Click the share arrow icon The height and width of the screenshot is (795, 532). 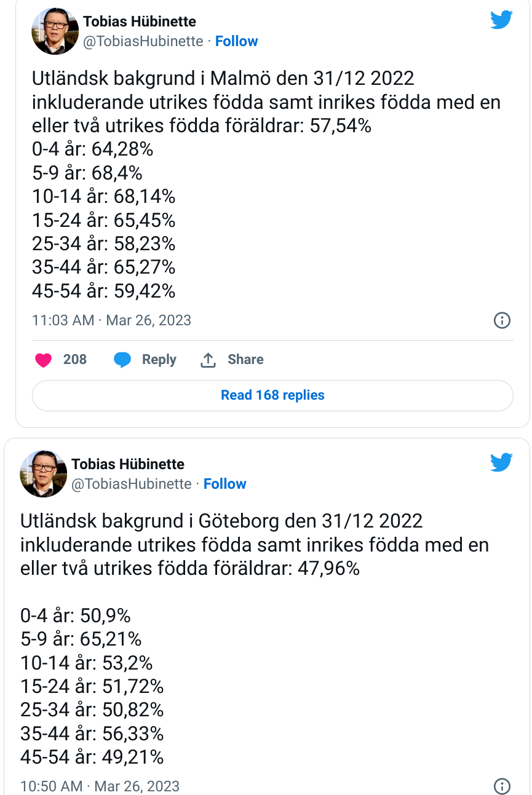(x=208, y=360)
